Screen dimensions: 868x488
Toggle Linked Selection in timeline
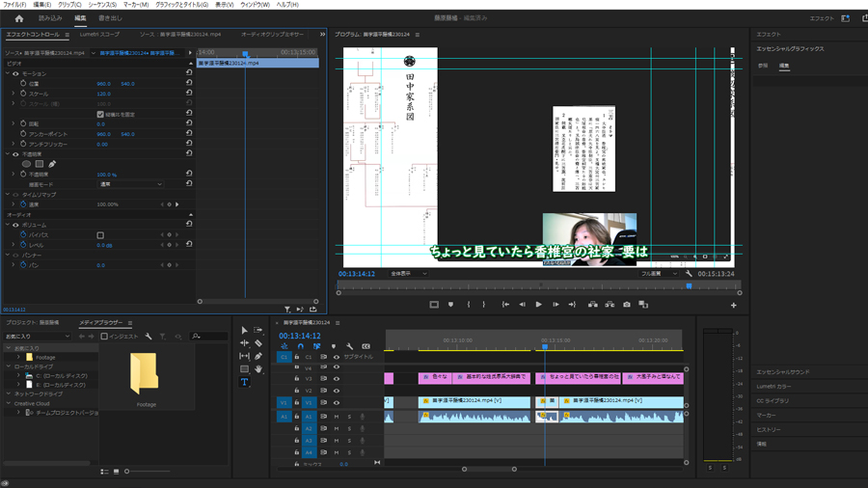[316, 346]
